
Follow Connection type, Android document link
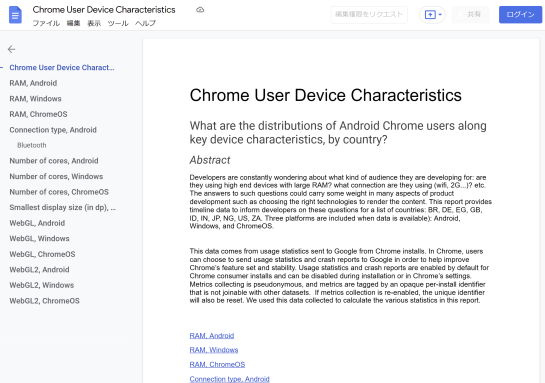pyautogui.click(x=229, y=379)
